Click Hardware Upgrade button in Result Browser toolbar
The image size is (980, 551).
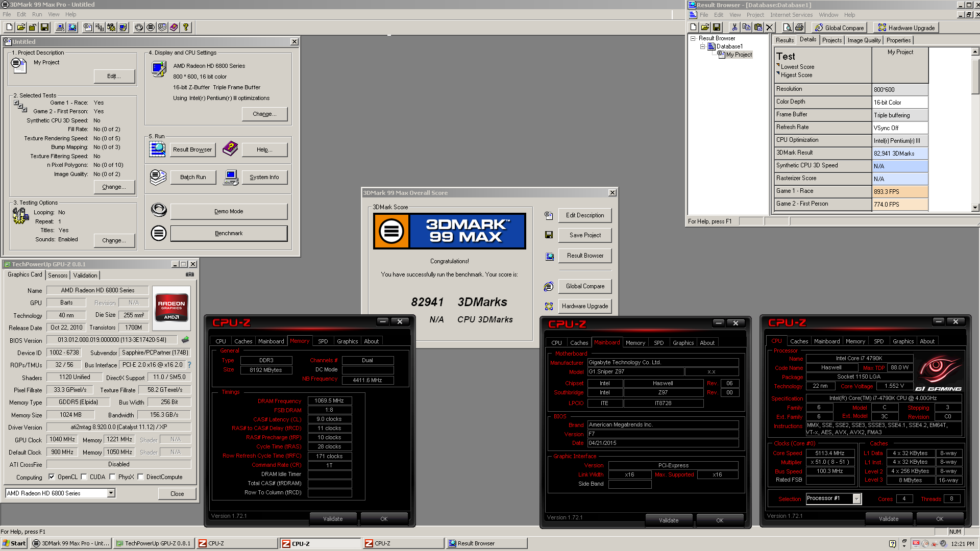(x=906, y=28)
